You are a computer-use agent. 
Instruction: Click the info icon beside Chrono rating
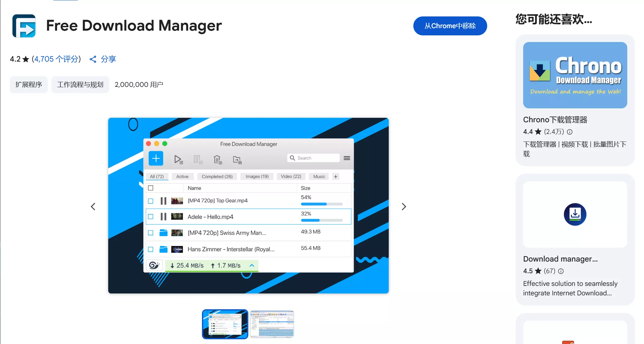[x=570, y=132]
